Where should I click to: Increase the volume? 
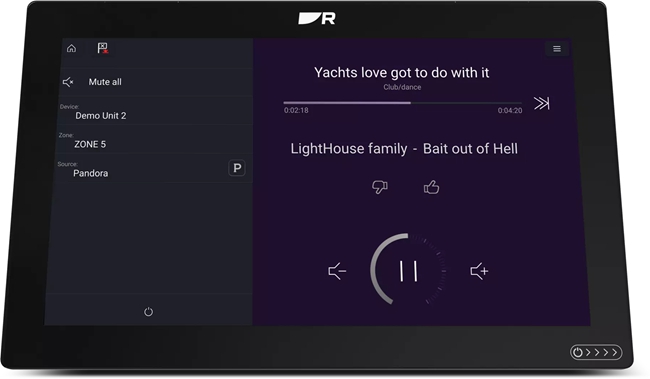pos(479,271)
